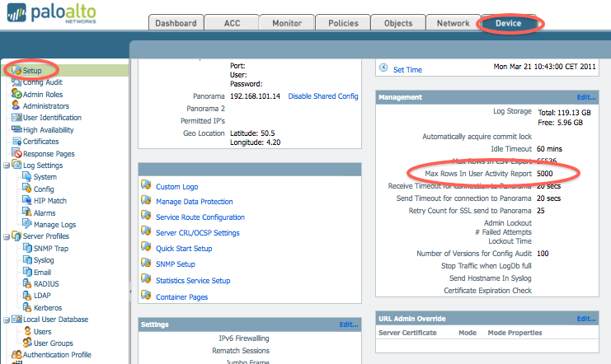
Task: Click the Manage Logs icon
Action: pos(27,224)
